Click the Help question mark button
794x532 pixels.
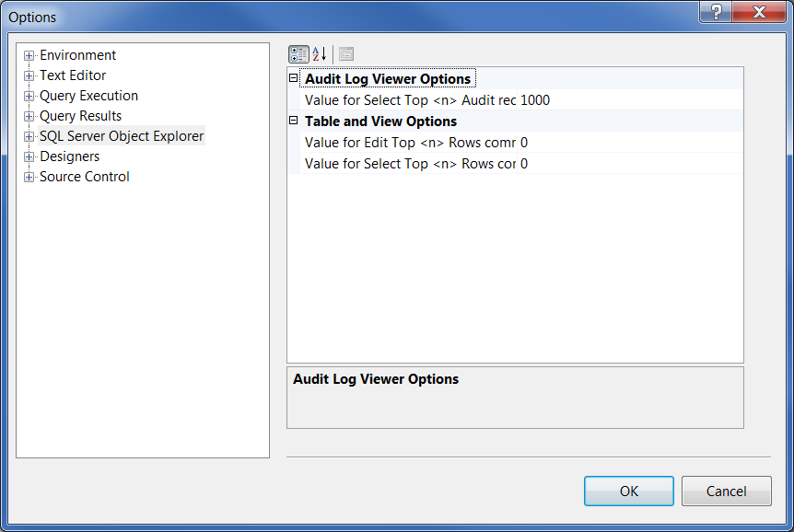click(x=716, y=12)
